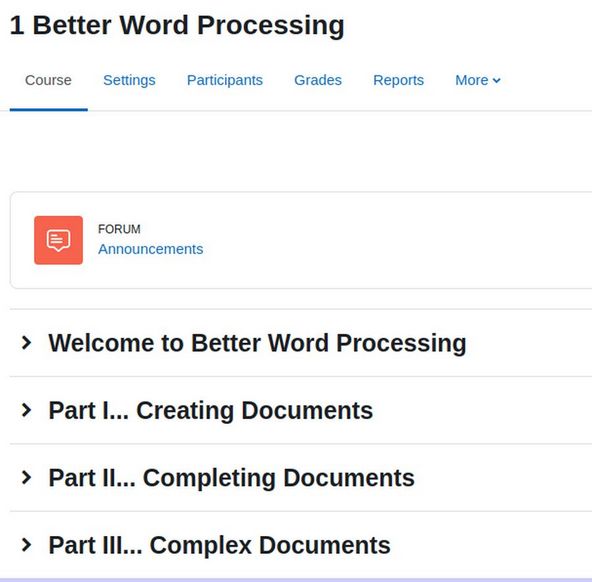The height and width of the screenshot is (582, 592).
Task: Expand Welcome to Better Word Processing section
Action: 26,343
